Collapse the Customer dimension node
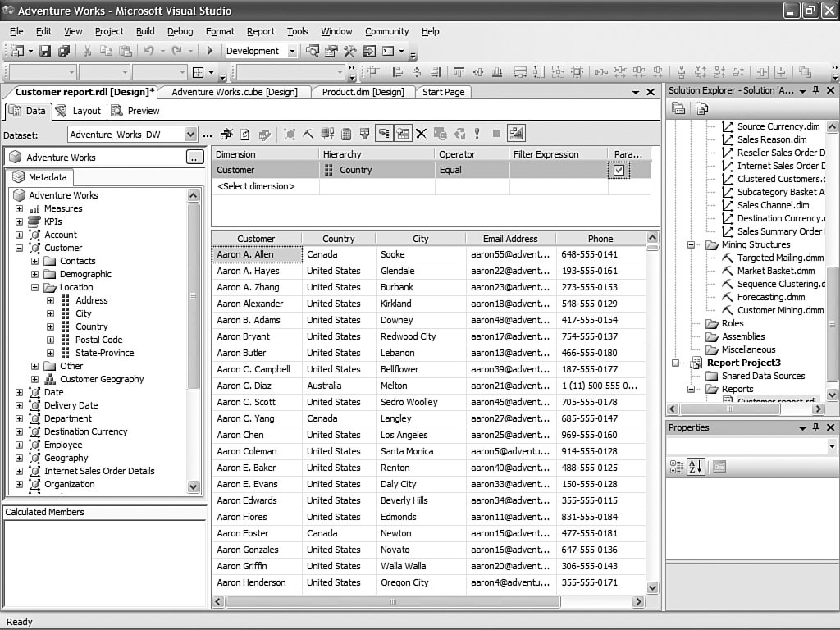 click(x=20, y=248)
